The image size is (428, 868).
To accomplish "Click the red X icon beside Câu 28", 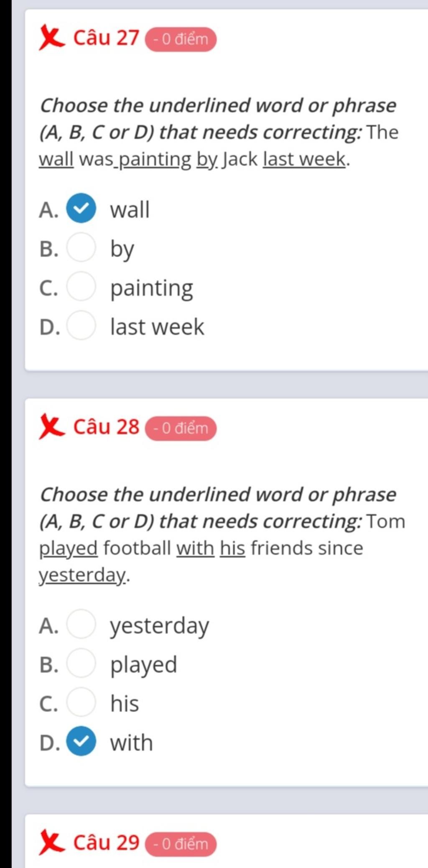I will pyautogui.click(x=51, y=427).
